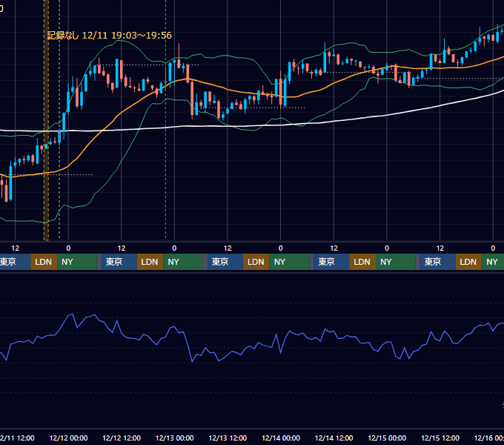Click hour label 0 above 12/15 00:00

click(x=387, y=248)
